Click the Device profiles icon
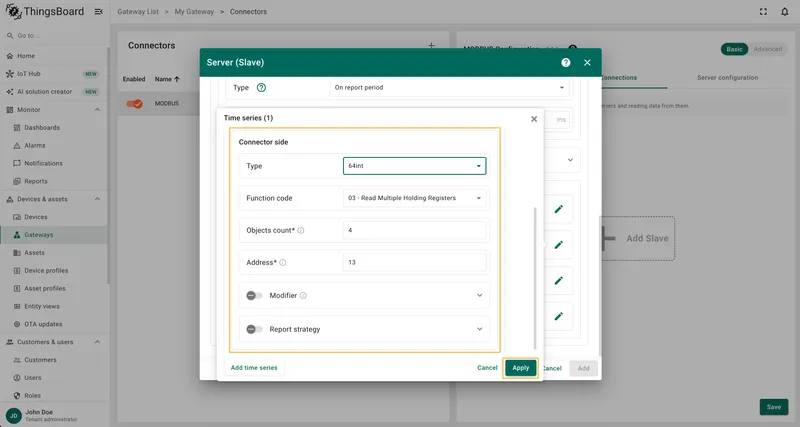Viewport: 800px width, 427px height. tap(17, 270)
